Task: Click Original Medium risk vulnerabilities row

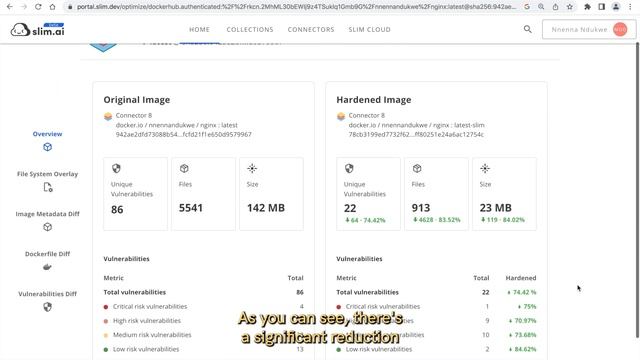Action: (203, 335)
